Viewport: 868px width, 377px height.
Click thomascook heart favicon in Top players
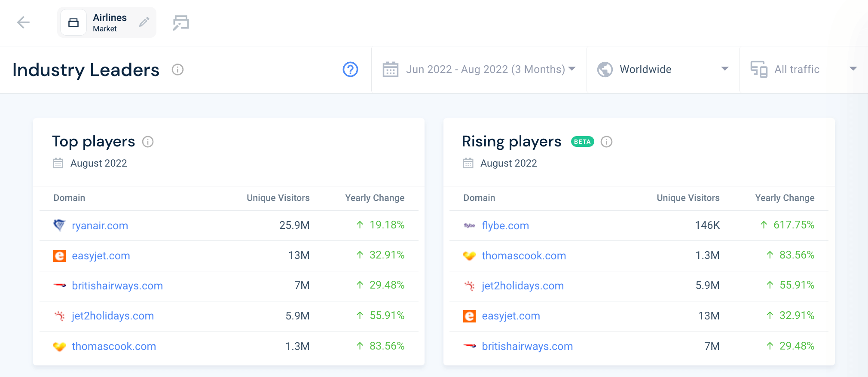click(59, 346)
